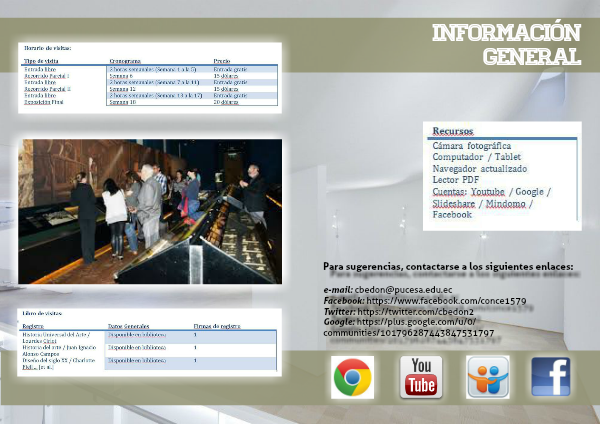Click the Firmas de registro column header
The image size is (600, 424).
pos(218,326)
